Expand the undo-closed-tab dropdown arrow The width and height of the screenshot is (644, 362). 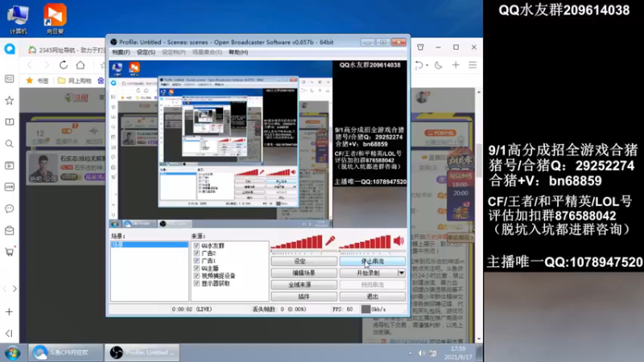pos(427,65)
